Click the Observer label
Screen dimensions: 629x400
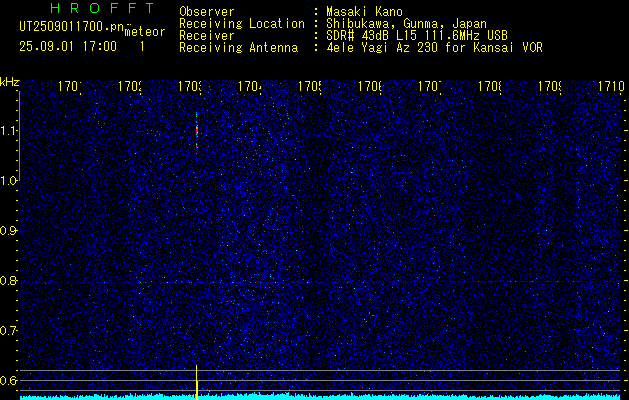(x=207, y=12)
